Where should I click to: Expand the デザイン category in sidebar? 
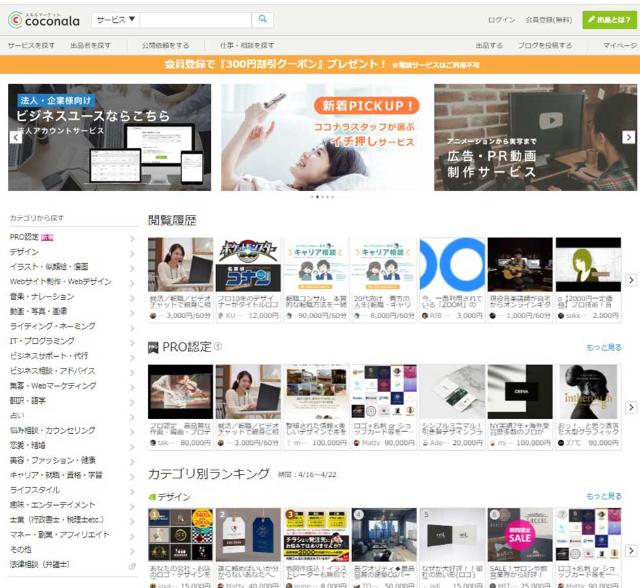tap(132, 252)
